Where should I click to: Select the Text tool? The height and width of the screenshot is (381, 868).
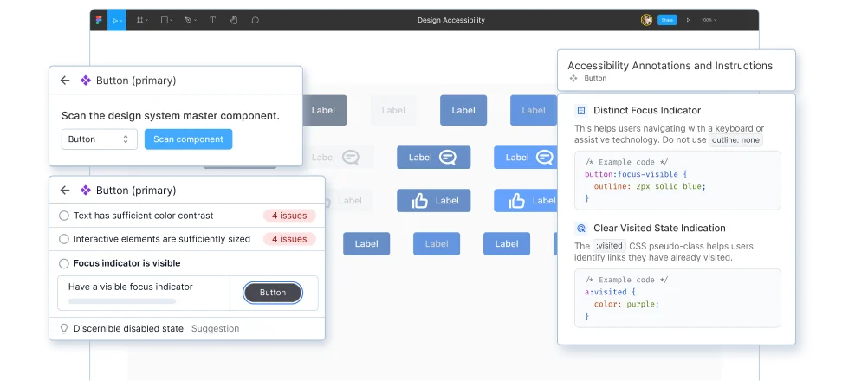212,20
